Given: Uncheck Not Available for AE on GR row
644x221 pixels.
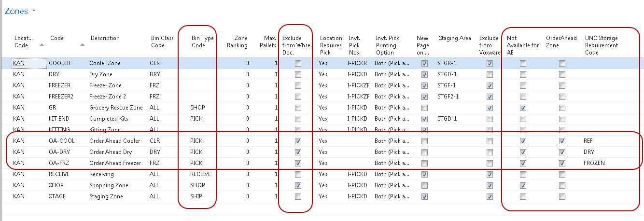Looking at the screenshot, I should pos(523,108).
